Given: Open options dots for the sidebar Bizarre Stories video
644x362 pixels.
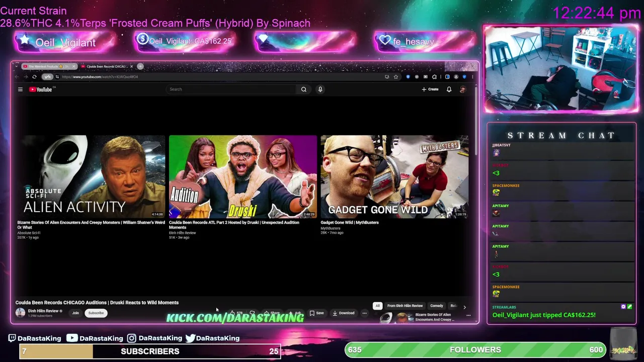Looking at the screenshot, I should (x=468, y=316).
